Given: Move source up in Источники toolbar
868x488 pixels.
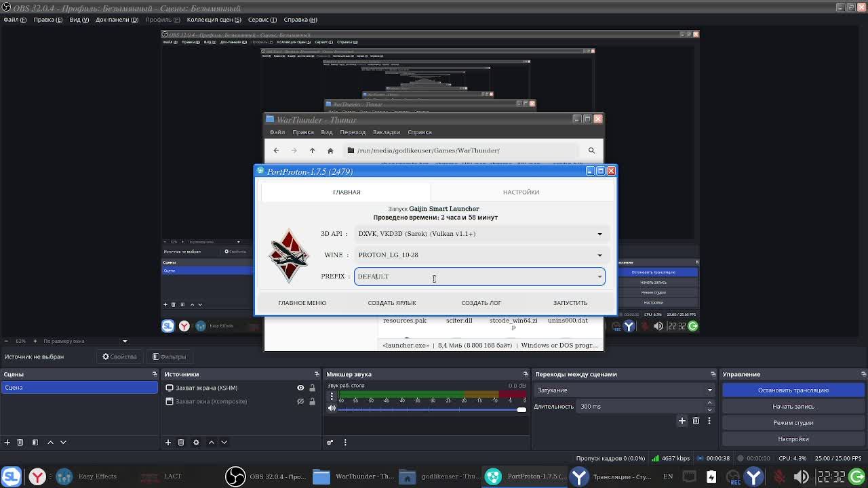Looking at the screenshot, I should 211,442.
